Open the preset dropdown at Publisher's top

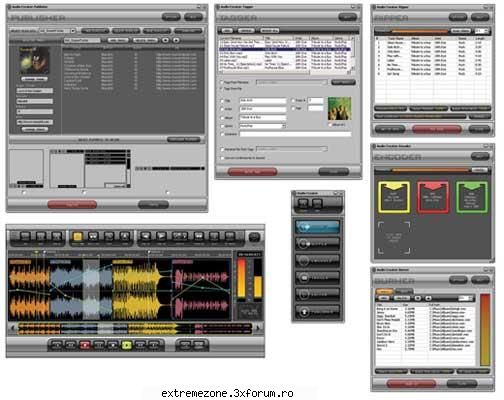coord(74,31)
